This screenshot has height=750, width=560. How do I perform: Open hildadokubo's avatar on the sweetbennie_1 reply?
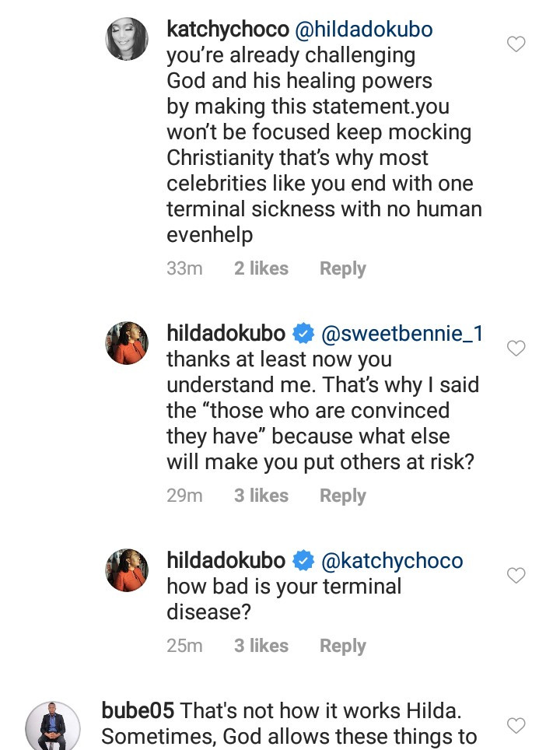click(127, 342)
